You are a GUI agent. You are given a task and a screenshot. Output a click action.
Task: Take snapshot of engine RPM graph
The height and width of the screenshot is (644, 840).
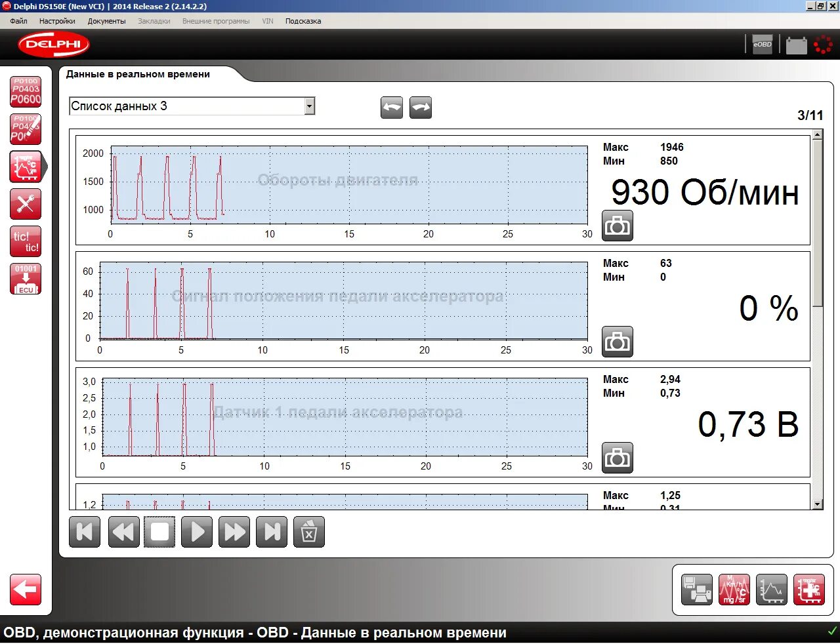coord(618,226)
